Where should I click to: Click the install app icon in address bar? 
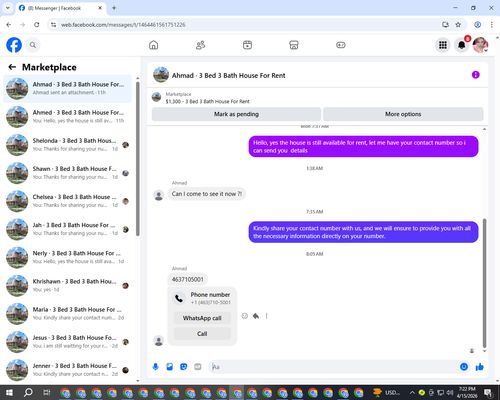445,25
